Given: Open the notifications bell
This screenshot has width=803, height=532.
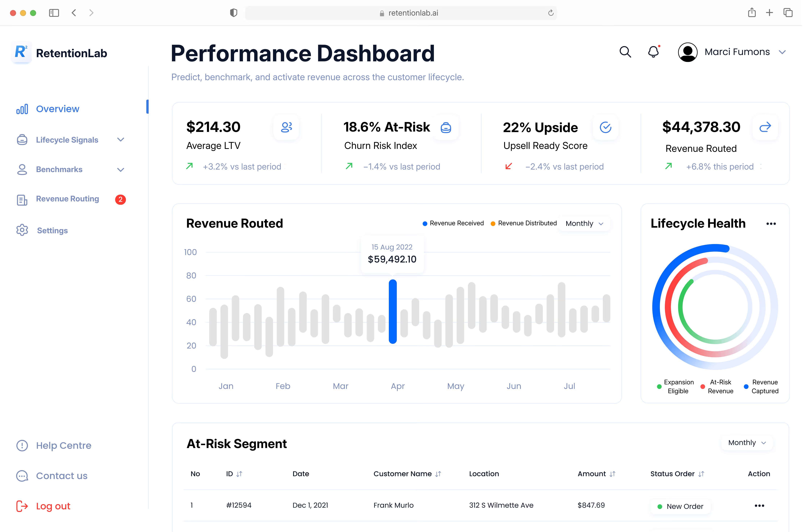Looking at the screenshot, I should (x=653, y=52).
